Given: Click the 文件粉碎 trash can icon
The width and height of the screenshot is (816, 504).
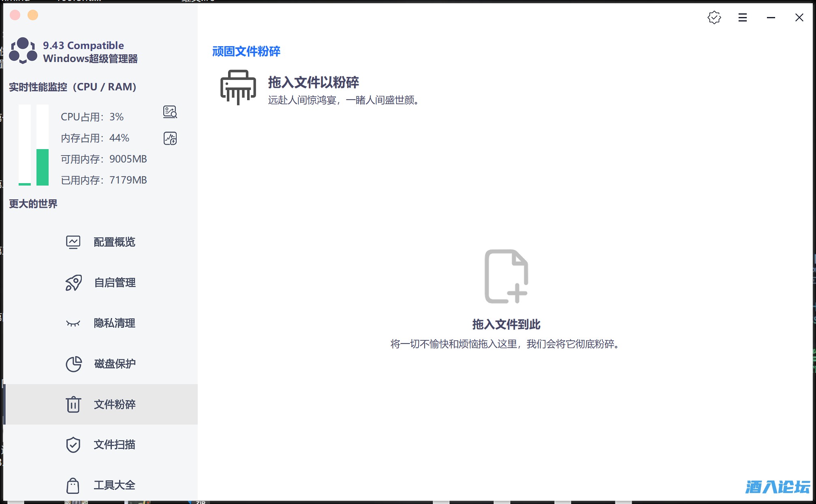Looking at the screenshot, I should tap(73, 404).
